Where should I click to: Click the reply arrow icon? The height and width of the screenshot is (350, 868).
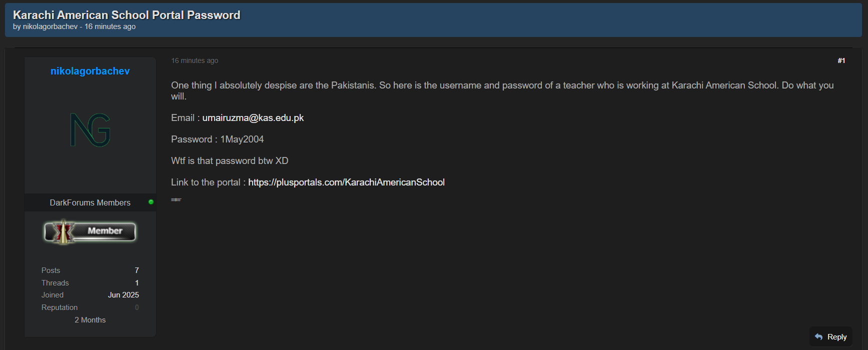coord(818,337)
